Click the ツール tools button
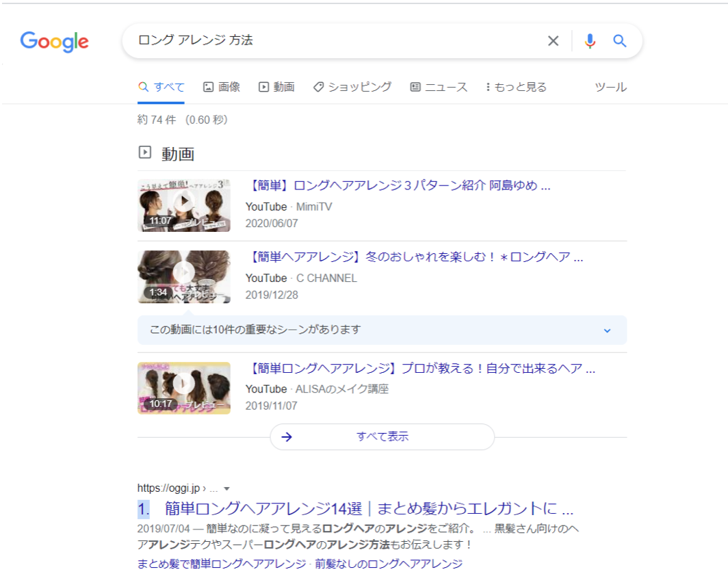This screenshot has width=728, height=576. [x=610, y=87]
